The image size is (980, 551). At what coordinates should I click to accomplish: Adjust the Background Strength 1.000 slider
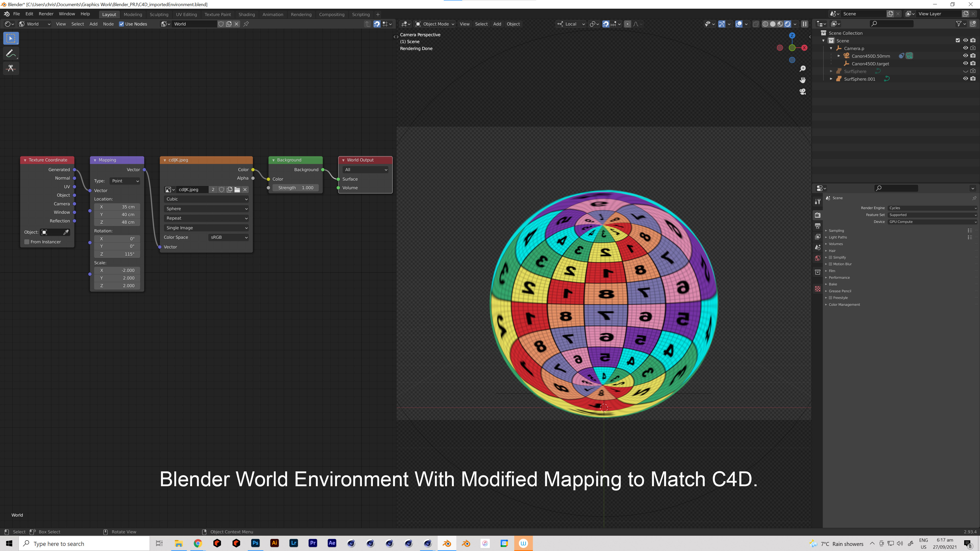pyautogui.click(x=296, y=188)
